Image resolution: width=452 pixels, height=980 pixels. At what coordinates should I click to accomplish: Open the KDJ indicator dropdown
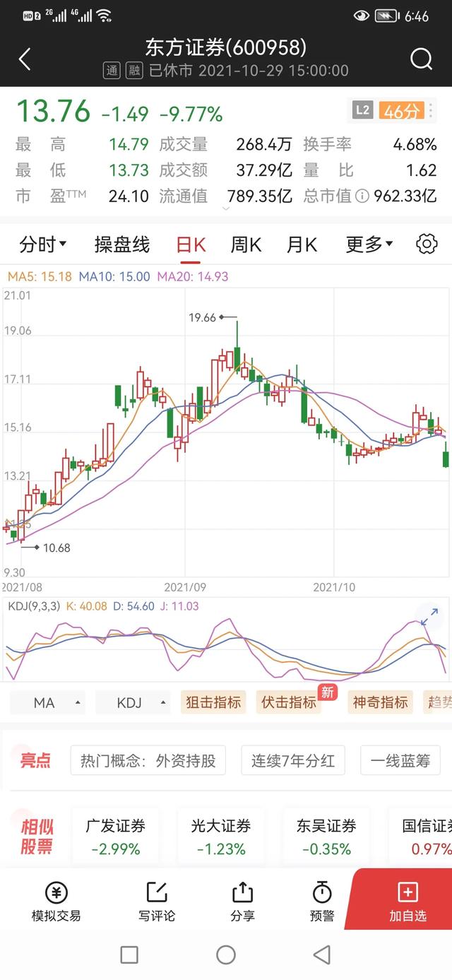(x=133, y=702)
